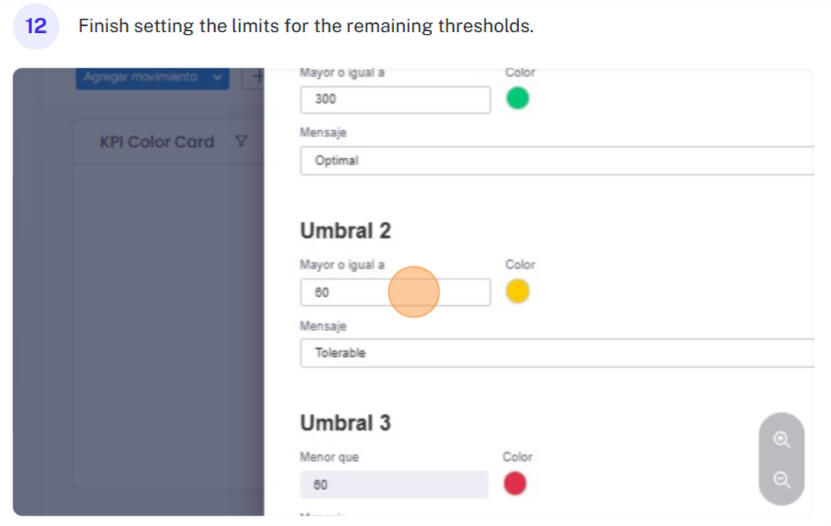Click the Umbral 3 Menor que field
This screenshot has width=831, height=526.
click(394, 484)
